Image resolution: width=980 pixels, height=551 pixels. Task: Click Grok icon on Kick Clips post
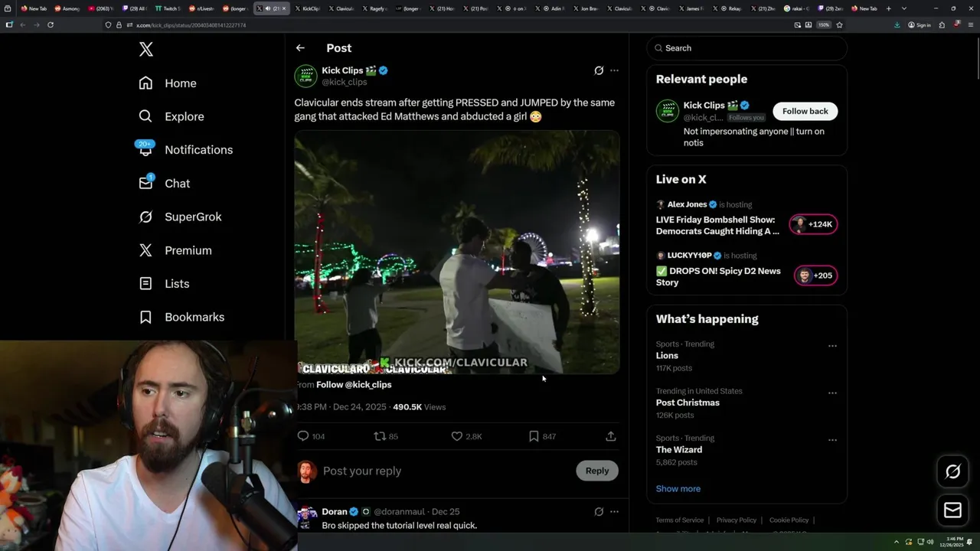point(599,70)
